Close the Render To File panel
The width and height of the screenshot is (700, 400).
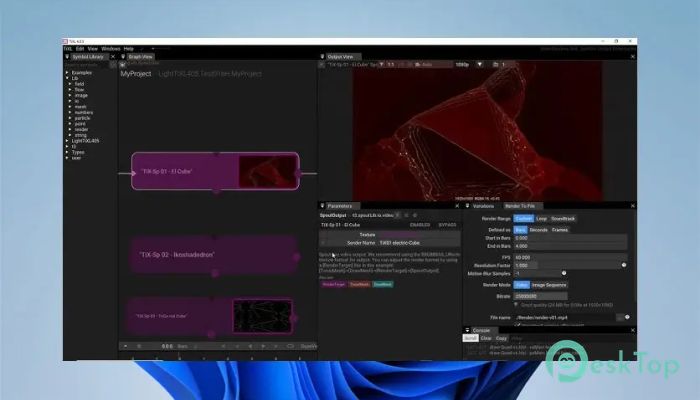[x=632, y=206]
